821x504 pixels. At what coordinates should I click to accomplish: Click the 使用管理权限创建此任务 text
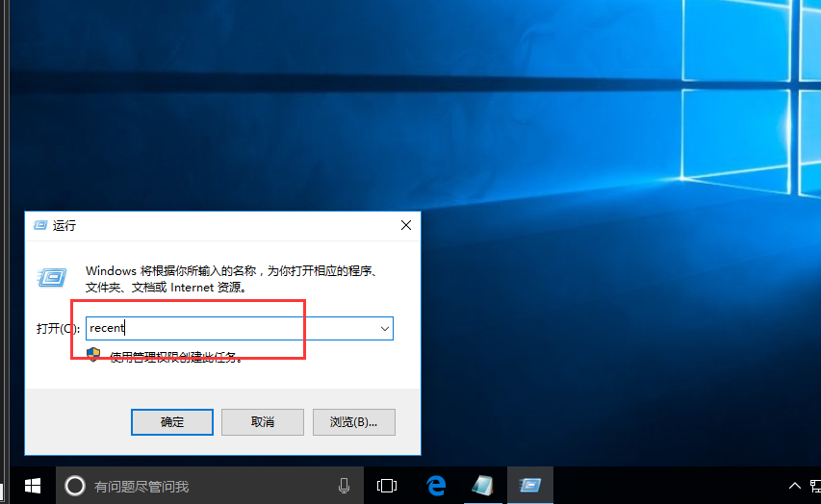coord(176,358)
